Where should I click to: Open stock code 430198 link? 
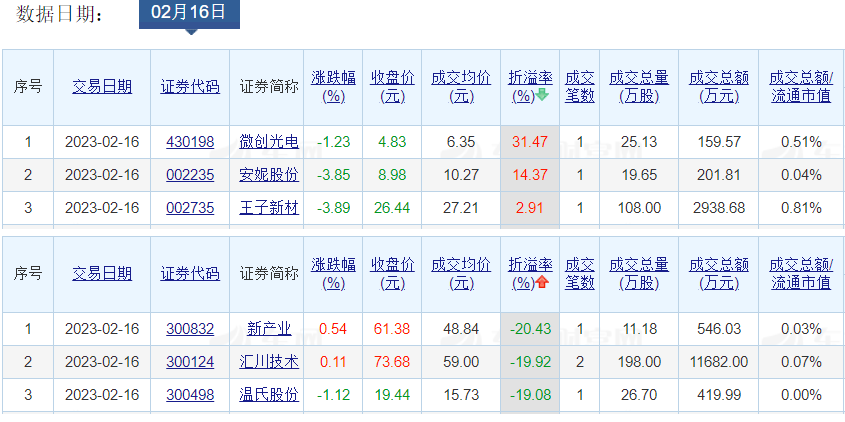pos(190,142)
